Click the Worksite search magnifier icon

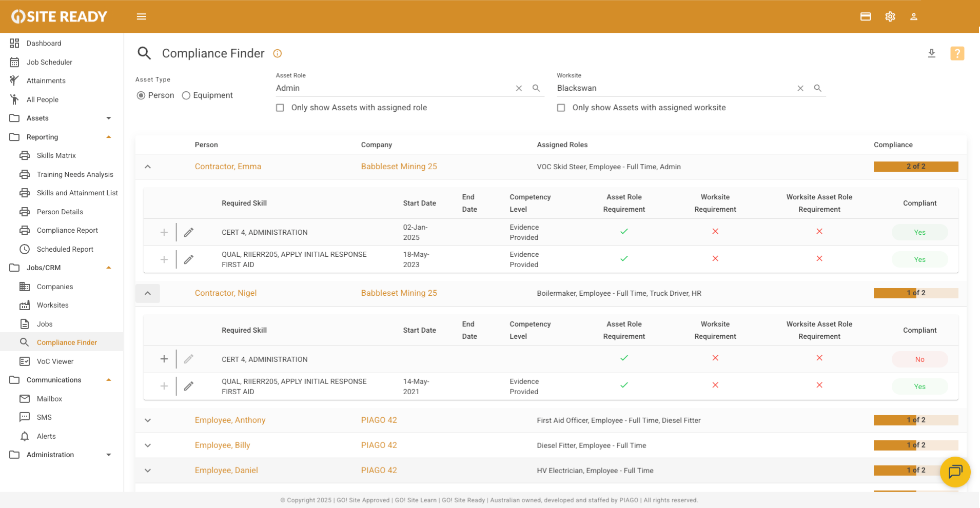point(817,88)
